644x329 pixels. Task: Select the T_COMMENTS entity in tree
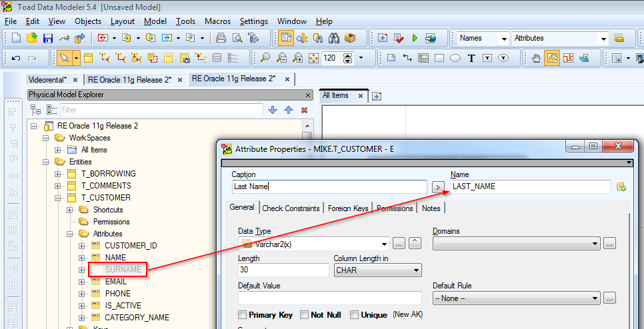tap(106, 186)
